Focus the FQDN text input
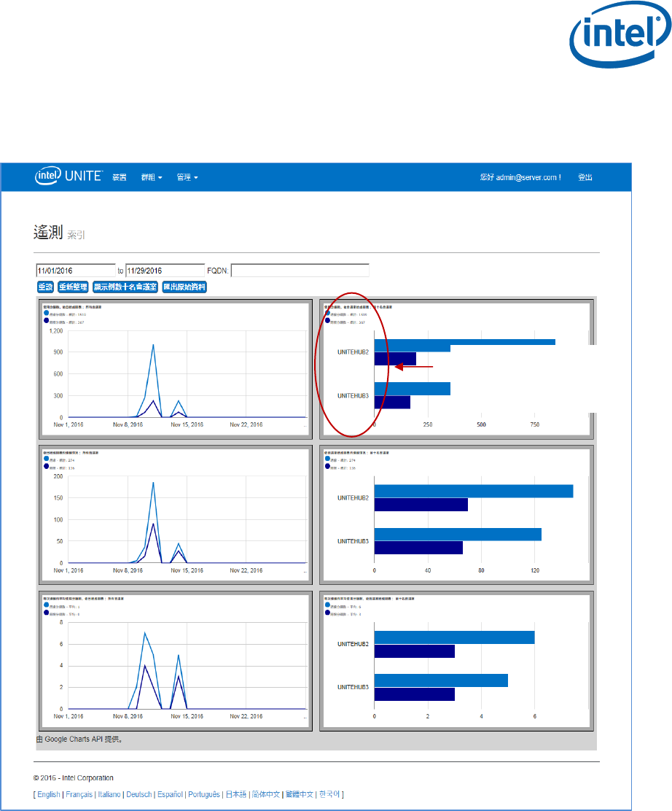 point(300,271)
